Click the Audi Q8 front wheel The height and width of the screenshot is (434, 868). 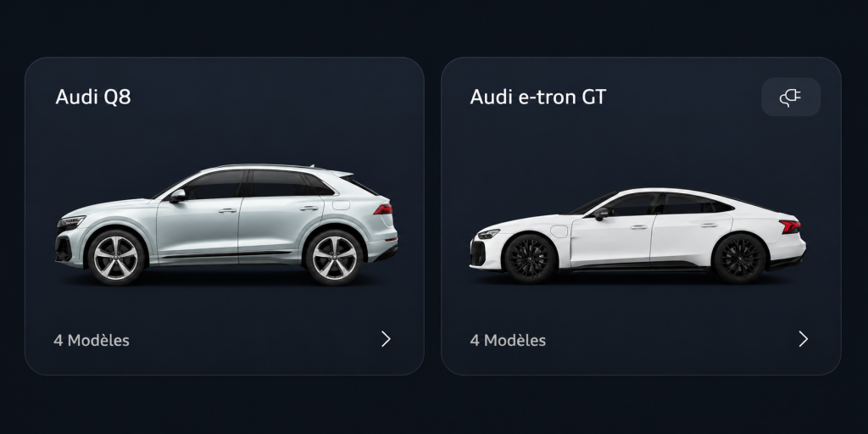[x=115, y=258]
